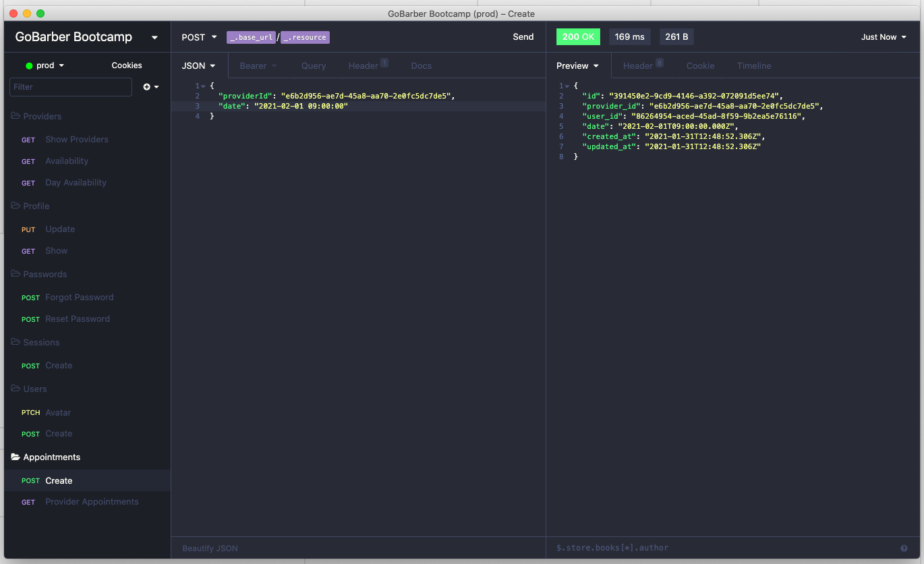Screen dimensions: 924x564
Task: Open the Preview mode dropdown
Action: point(578,65)
